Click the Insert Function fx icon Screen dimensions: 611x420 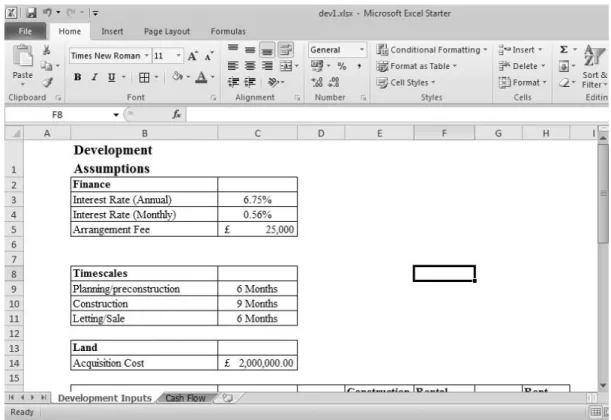point(177,114)
